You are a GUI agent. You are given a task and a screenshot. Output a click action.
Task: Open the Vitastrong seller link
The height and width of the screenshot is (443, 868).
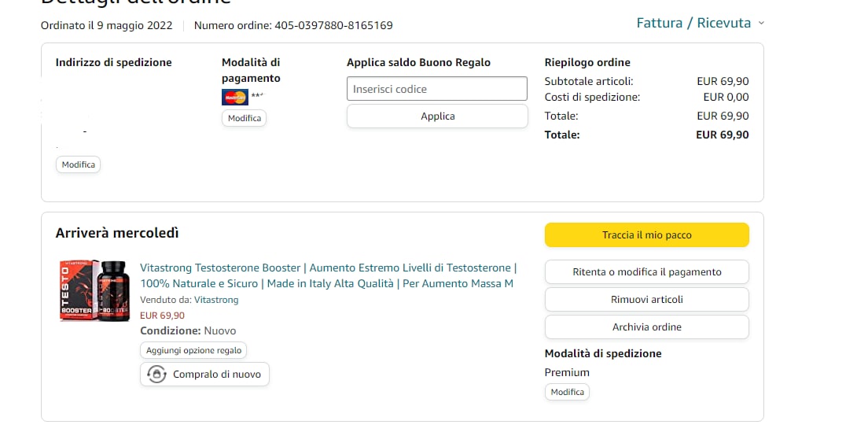216,300
